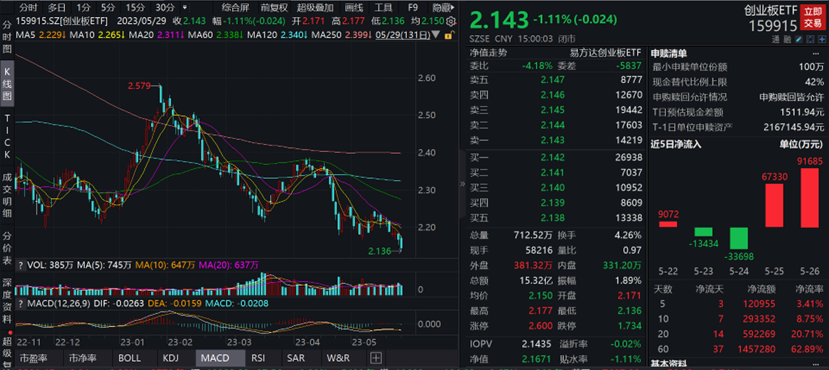Collapse the side panel divider arrow
Viewport: 829px width, 370px height.
[462, 183]
